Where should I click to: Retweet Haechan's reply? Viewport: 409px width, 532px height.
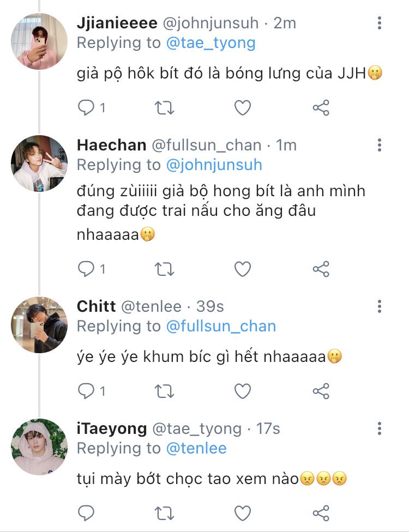coord(164,269)
